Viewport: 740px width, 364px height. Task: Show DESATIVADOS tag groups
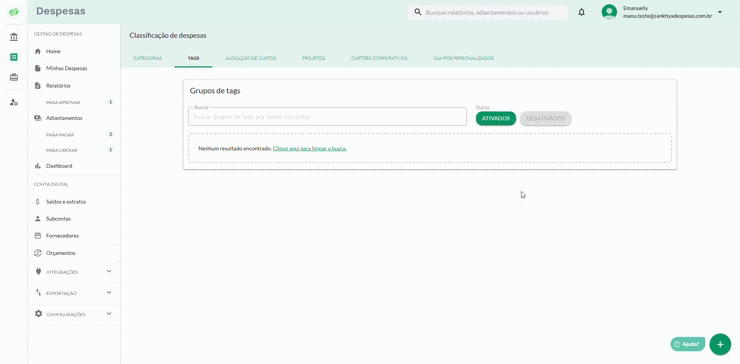[546, 119]
